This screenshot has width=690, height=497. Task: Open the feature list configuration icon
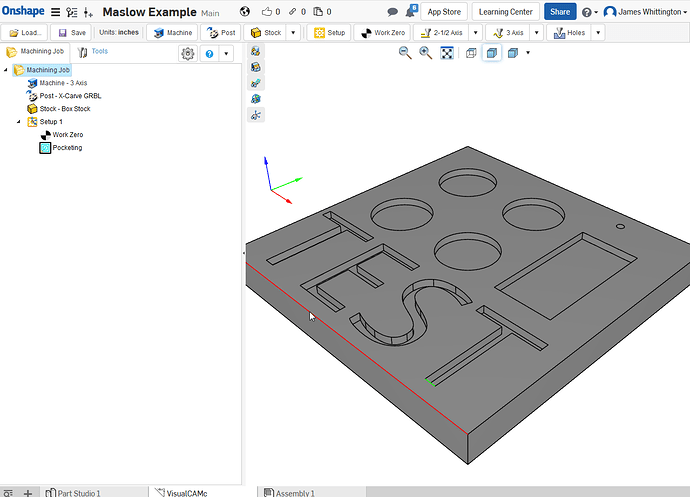coord(72,12)
